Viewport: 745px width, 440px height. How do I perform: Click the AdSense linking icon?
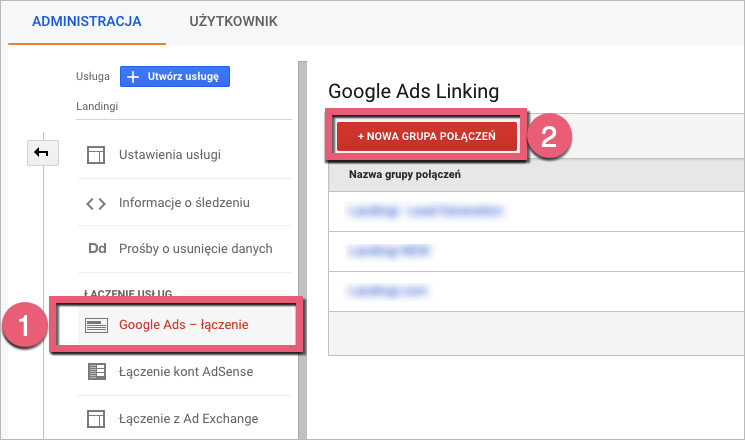tap(96, 372)
